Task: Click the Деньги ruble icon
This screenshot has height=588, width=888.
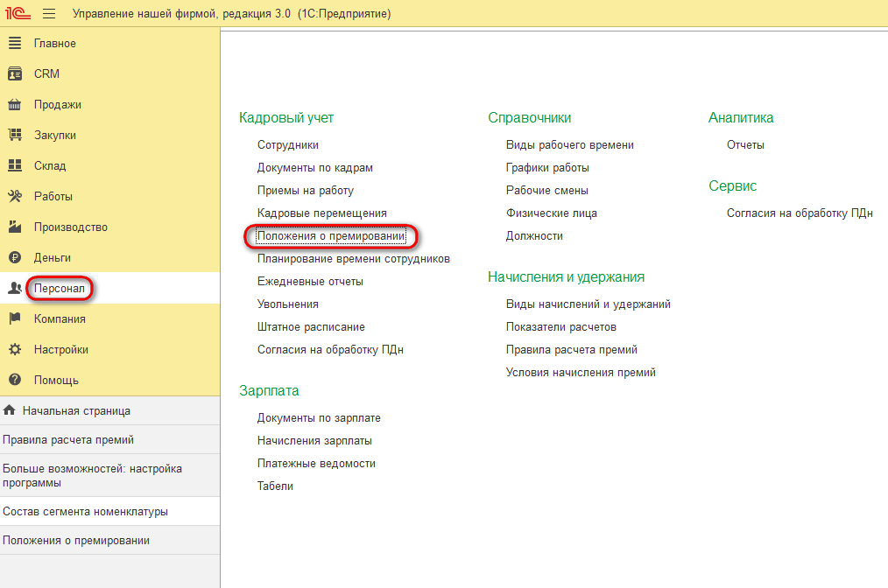Action: point(15,257)
